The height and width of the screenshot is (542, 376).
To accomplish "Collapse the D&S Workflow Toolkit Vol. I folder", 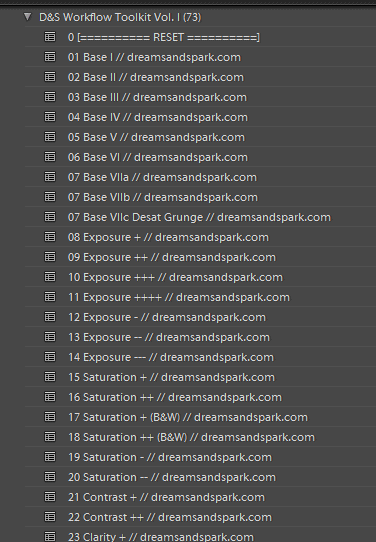I will [x=28, y=17].
